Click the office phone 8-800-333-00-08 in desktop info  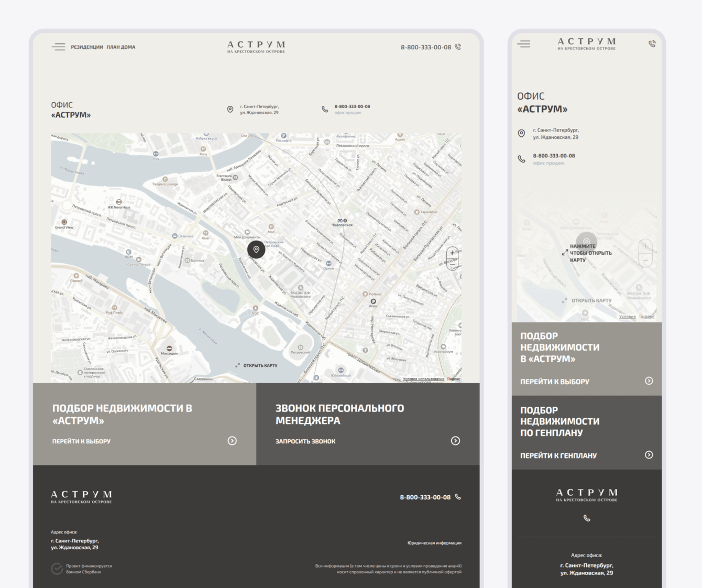click(352, 106)
